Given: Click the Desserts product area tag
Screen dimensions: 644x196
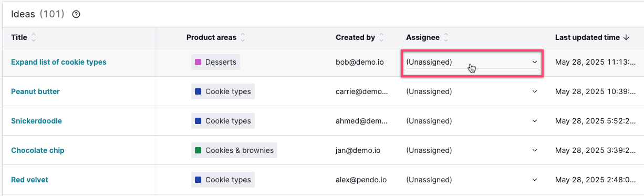Looking at the screenshot, I should click(215, 62).
